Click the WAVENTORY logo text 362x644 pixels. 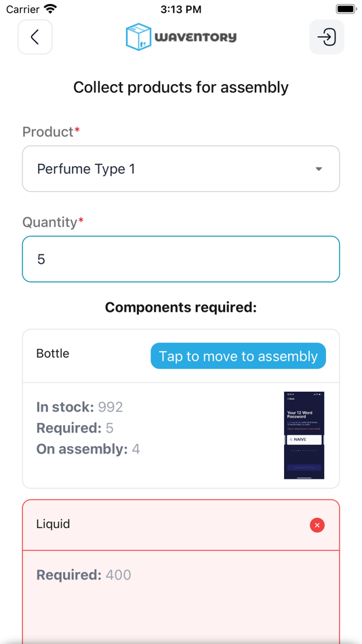tap(196, 37)
